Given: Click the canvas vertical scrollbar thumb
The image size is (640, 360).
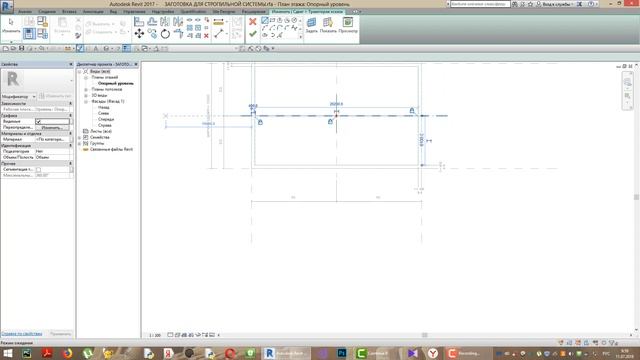Looking at the screenshot, I should click(636, 197).
